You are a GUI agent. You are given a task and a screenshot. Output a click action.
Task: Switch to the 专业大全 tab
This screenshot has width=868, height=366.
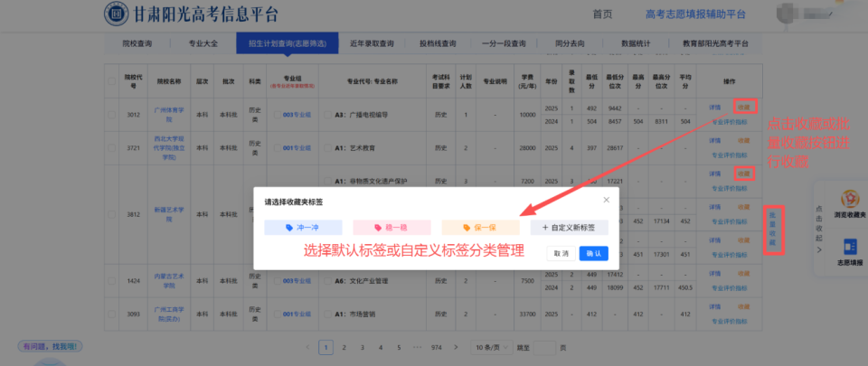203,43
